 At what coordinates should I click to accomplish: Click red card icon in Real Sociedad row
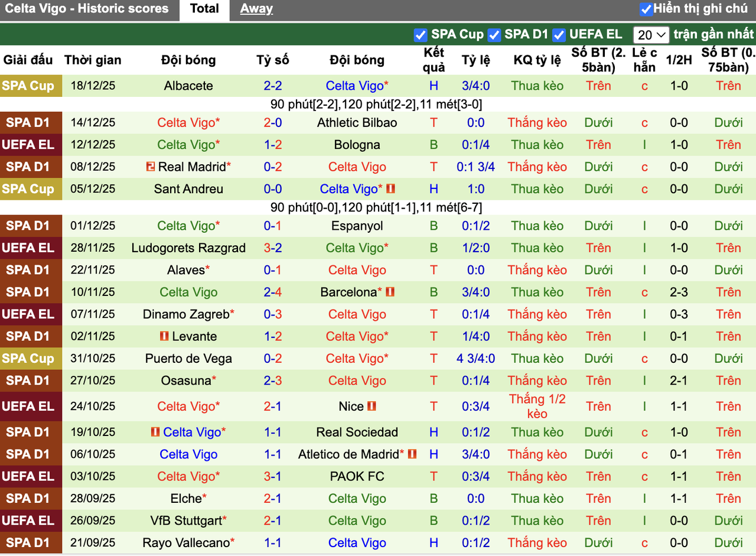coord(155,433)
